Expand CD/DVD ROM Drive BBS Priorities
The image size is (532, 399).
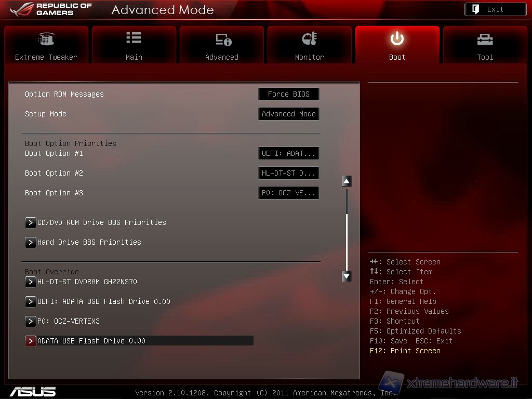coord(101,222)
